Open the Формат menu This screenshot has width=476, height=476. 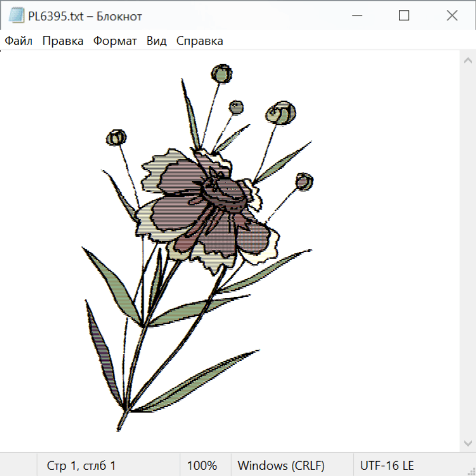[115, 41]
